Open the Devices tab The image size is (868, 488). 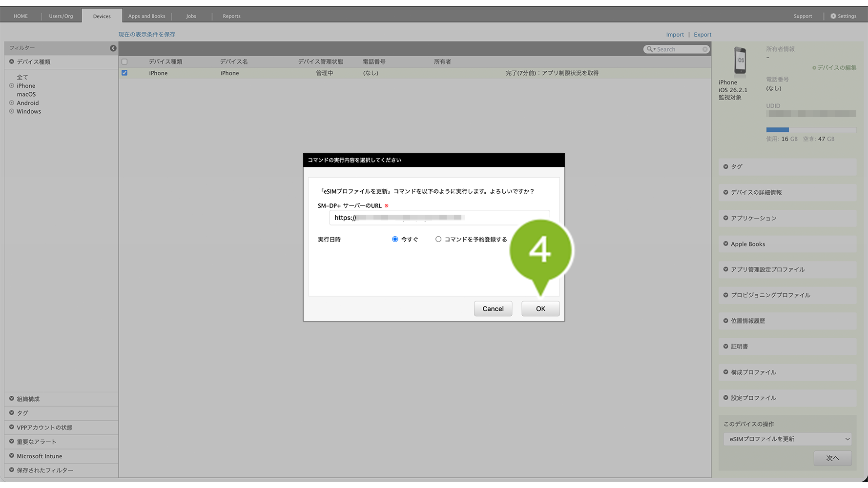102,16
